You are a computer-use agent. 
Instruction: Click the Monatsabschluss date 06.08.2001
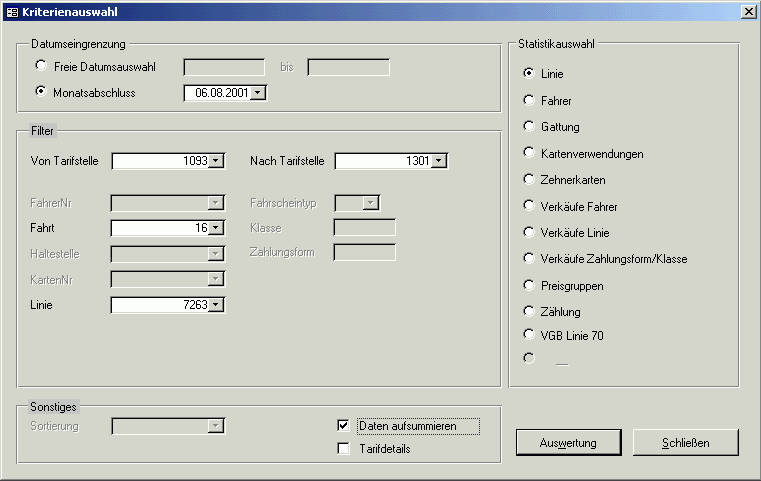point(222,93)
